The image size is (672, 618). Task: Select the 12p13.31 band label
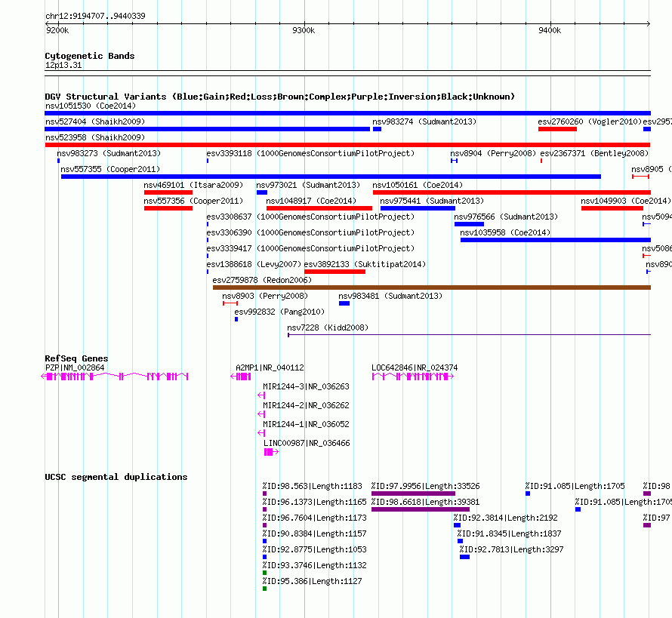click(63, 66)
